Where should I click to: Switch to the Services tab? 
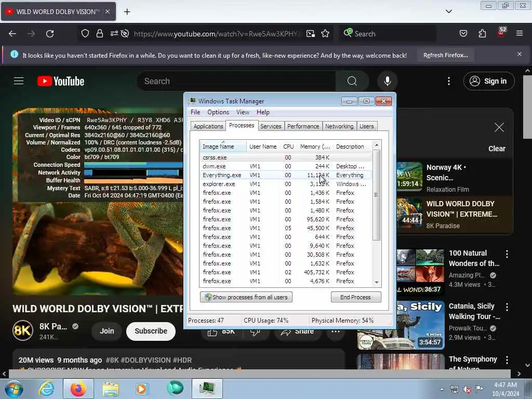pyautogui.click(x=271, y=126)
